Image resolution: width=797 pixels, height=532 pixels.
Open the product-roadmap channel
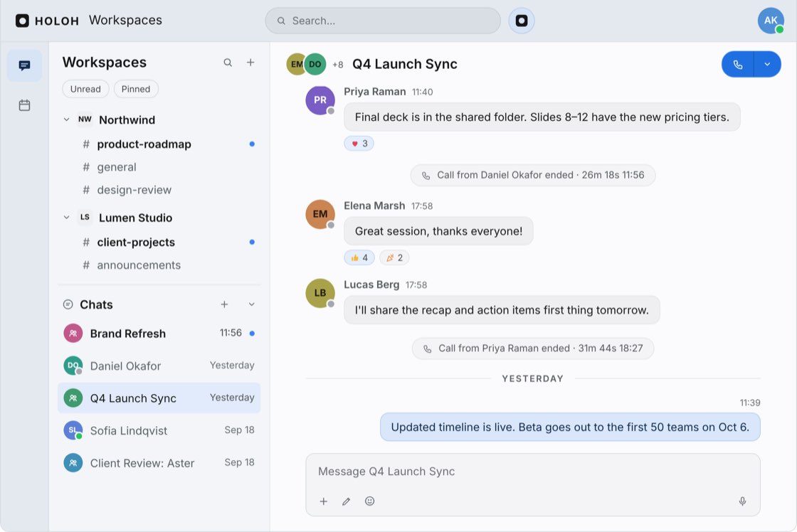[x=159, y=144]
